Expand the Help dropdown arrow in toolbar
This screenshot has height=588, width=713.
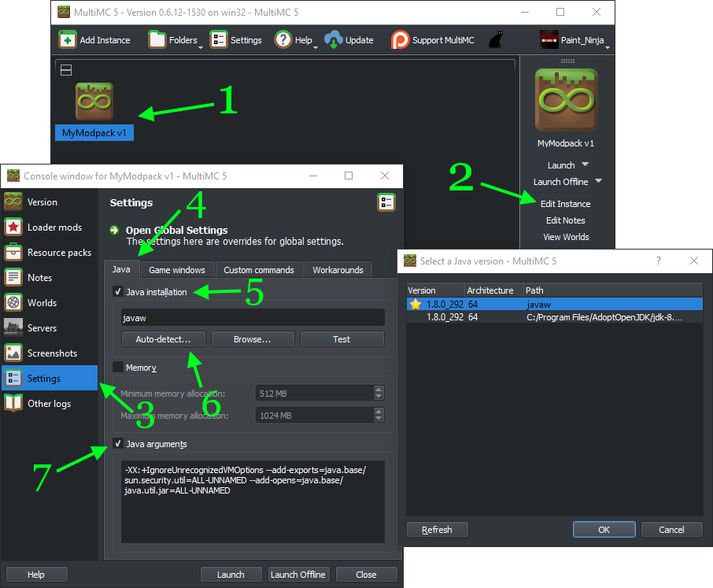pyautogui.click(x=315, y=47)
